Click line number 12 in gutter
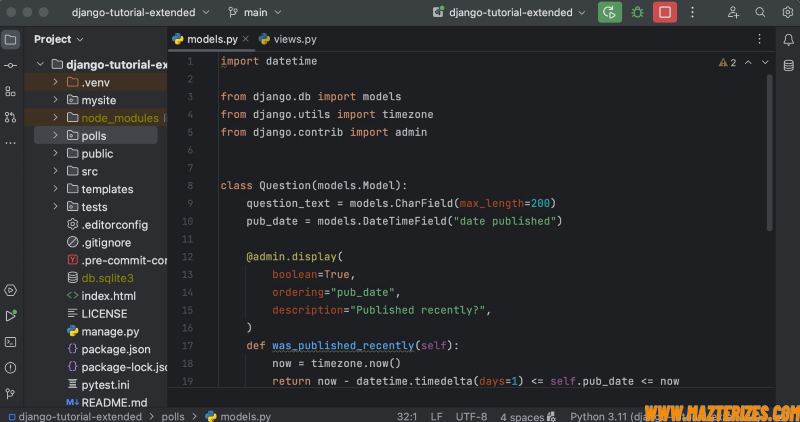The height and width of the screenshot is (422, 800). coord(187,257)
